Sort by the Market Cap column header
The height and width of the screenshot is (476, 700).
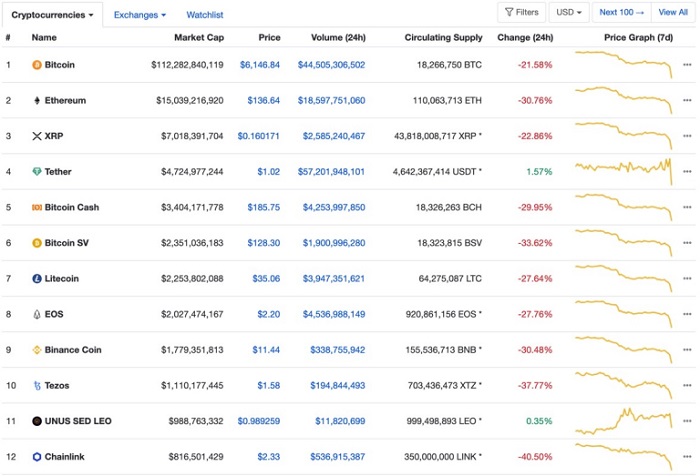point(201,37)
